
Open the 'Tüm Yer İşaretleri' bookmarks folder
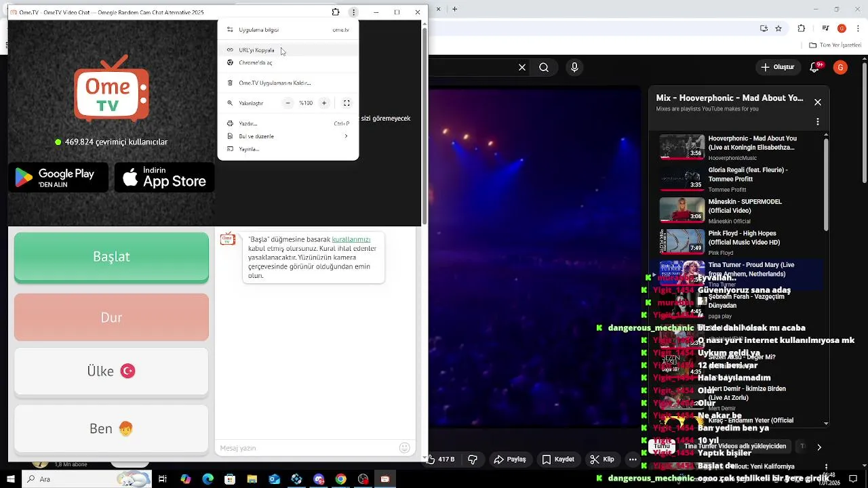[835, 45]
